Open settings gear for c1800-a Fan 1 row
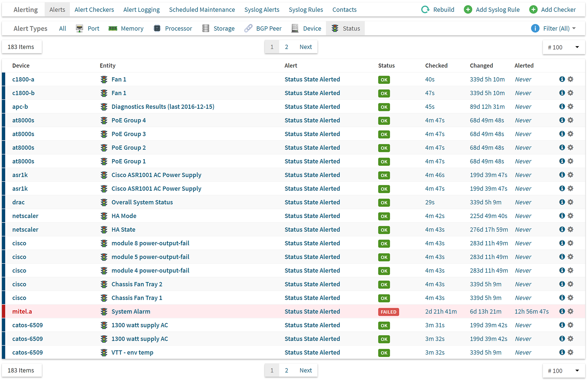 click(x=570, y=79)
